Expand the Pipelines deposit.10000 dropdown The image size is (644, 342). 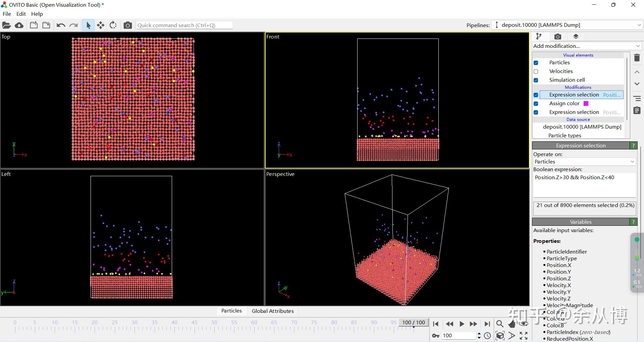(x=567, y=25)
